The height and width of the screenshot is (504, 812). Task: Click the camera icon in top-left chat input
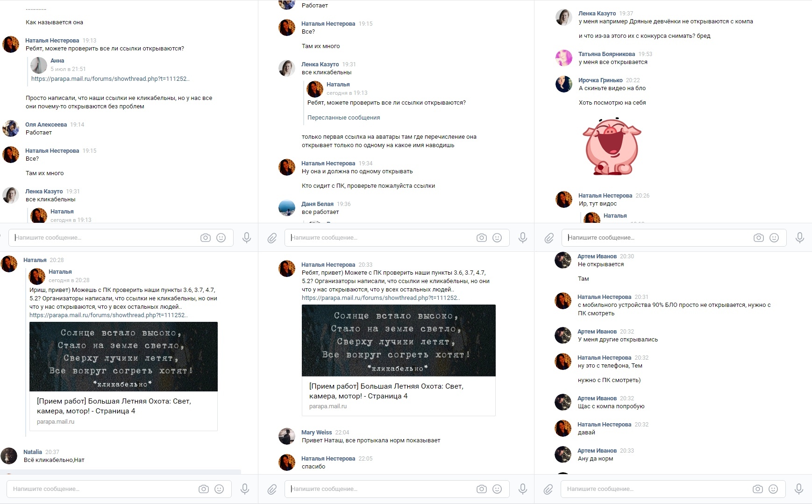[205, 238]
